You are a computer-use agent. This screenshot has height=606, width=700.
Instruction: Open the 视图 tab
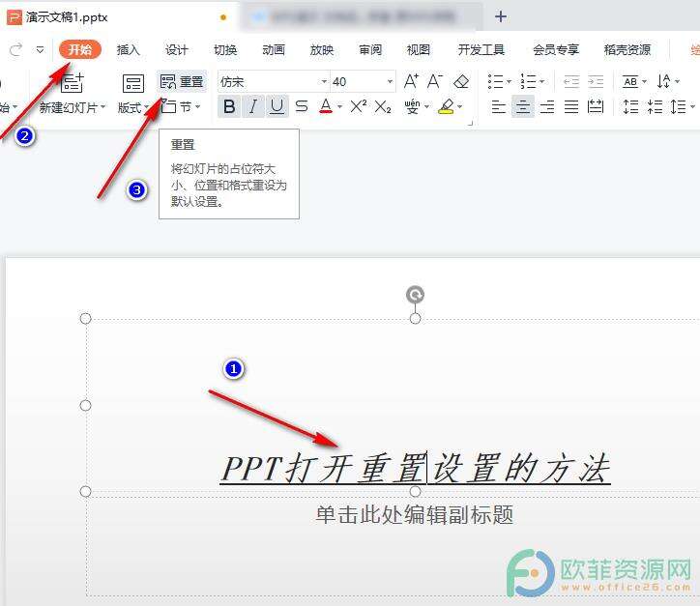(x=419, y=50)
